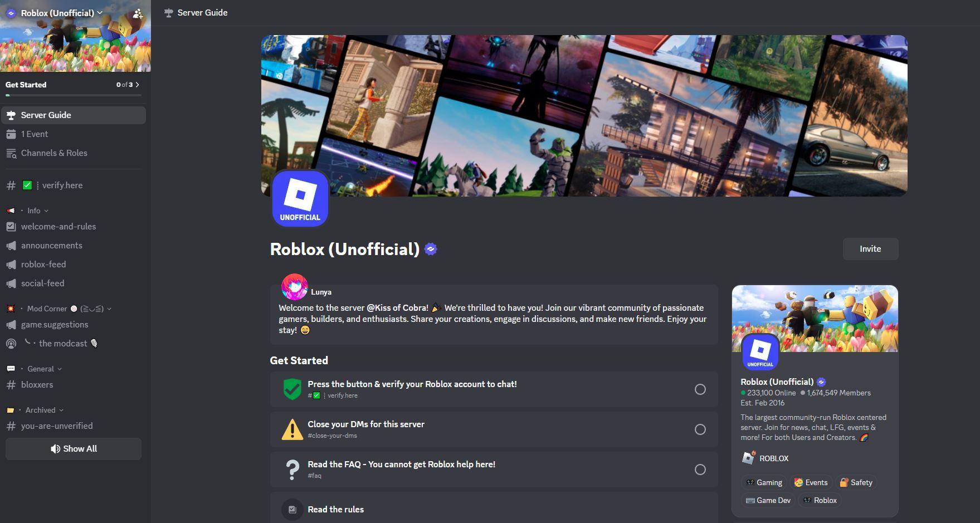Open the announcements channel
Screen dimensions: 980x523
pos(74,246)
